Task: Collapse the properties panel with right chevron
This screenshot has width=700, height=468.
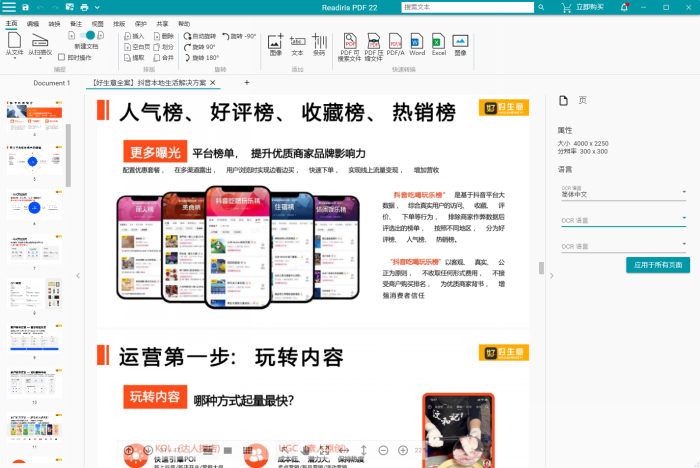Action: pyautogui.click(x=552, y=276)
